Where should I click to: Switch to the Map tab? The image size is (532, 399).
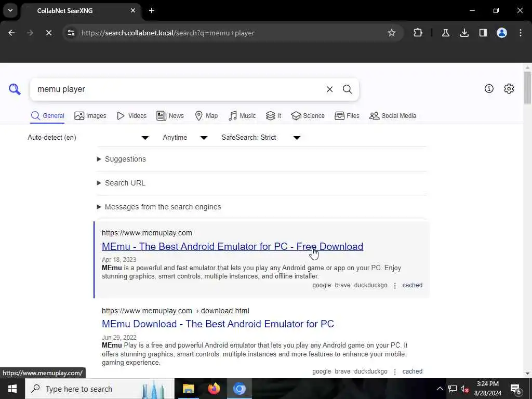coord(206,116)
